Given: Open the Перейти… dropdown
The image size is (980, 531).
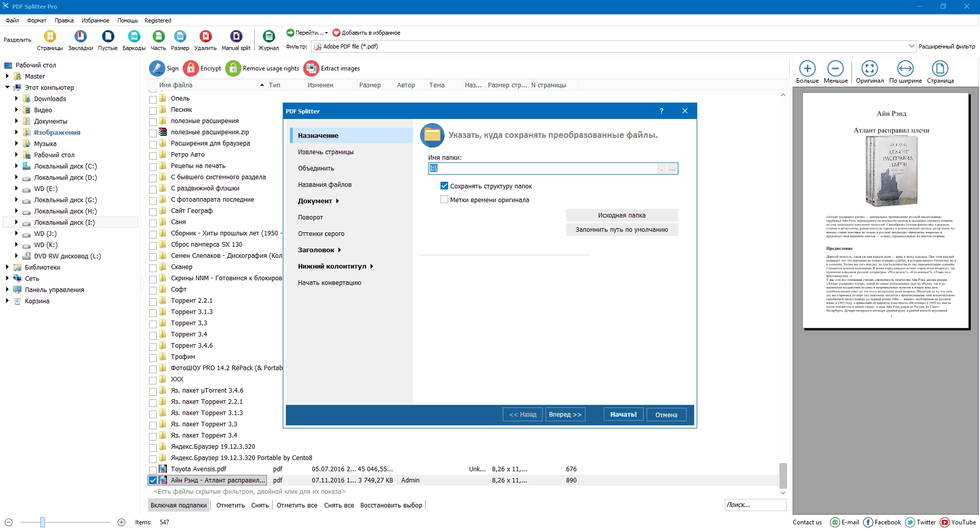Looking at the screenshot, I should [x=307, y=33].
